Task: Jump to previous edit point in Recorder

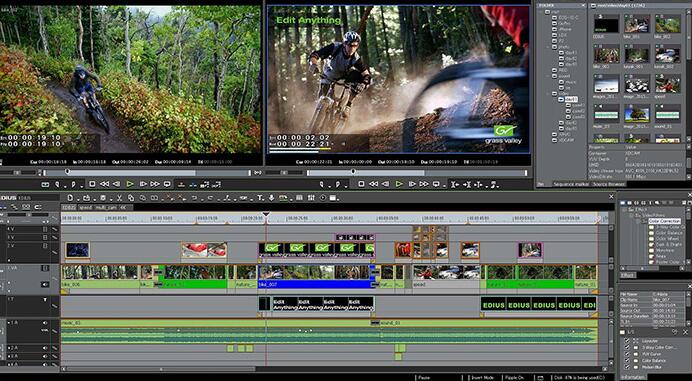Action: [x=455, y=184]
